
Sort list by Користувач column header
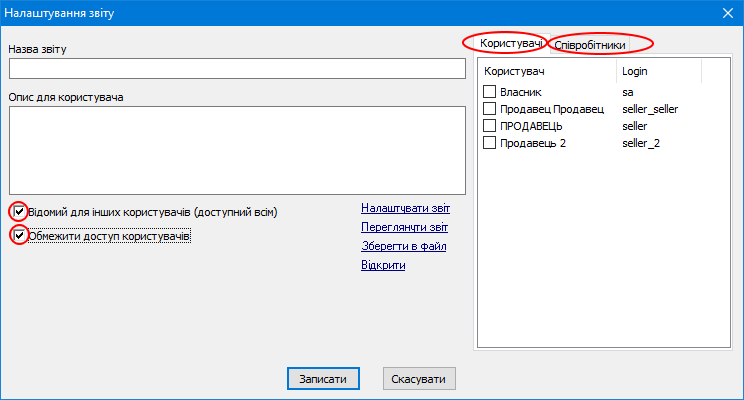click(547, 72)
